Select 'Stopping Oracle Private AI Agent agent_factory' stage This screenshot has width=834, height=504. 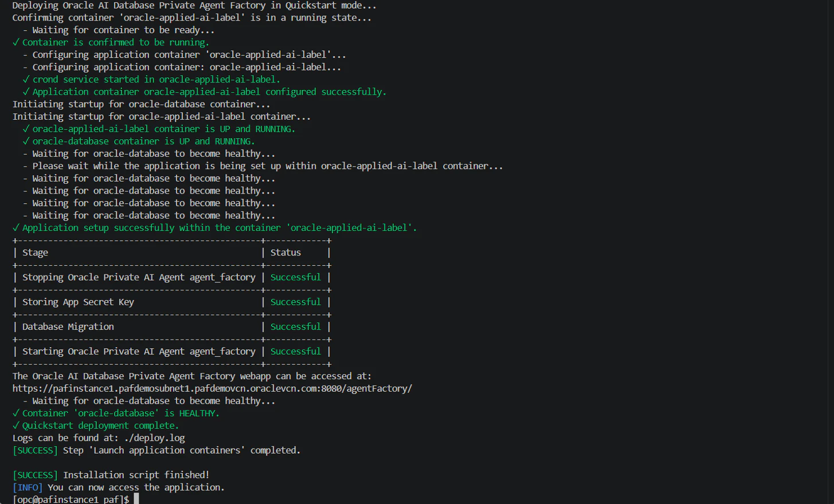coord(139,277)
